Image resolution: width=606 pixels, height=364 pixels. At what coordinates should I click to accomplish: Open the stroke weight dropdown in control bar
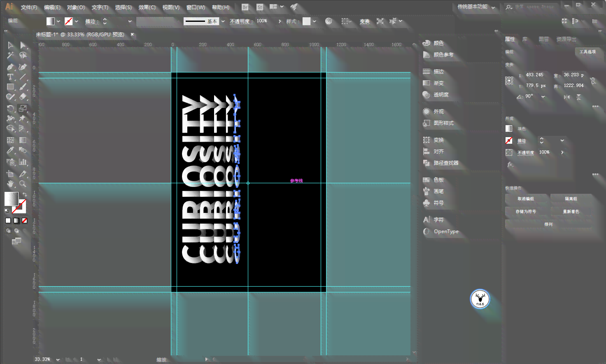click(x=130, y=21)
